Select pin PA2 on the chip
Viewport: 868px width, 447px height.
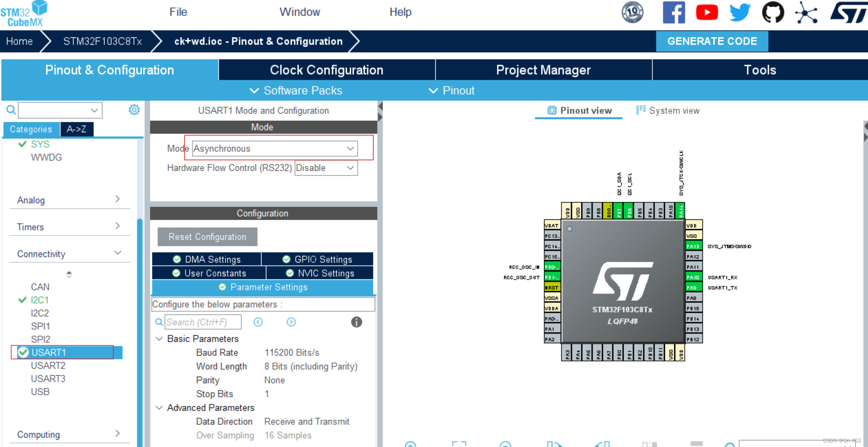point(552,339)
